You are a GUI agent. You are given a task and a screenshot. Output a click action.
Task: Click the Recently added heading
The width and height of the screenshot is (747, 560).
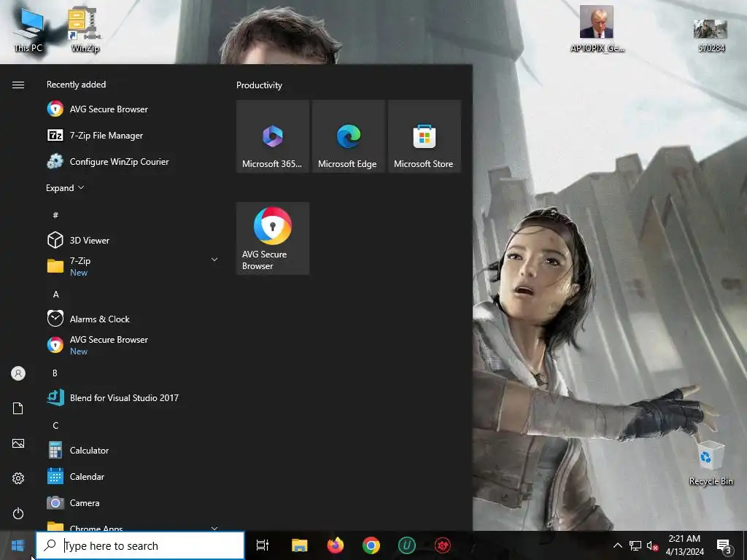(76, 85)
